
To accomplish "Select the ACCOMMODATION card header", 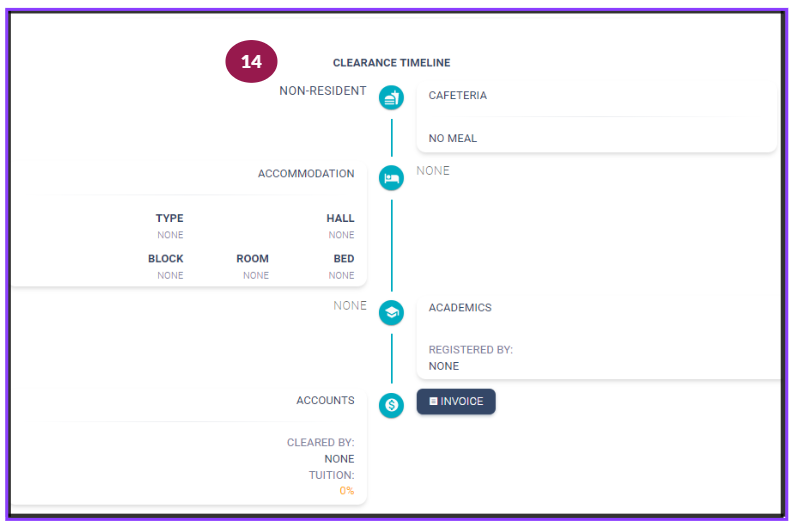I will (x=306, y=173).
